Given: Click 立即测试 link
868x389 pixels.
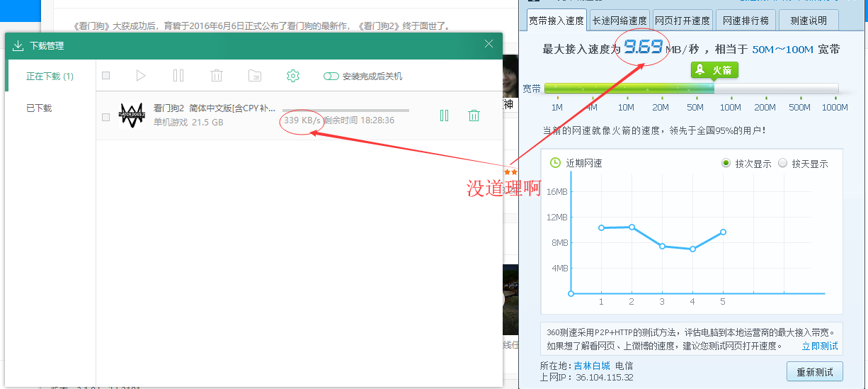Looking at the screenshot, I should [x=820, y=346].
